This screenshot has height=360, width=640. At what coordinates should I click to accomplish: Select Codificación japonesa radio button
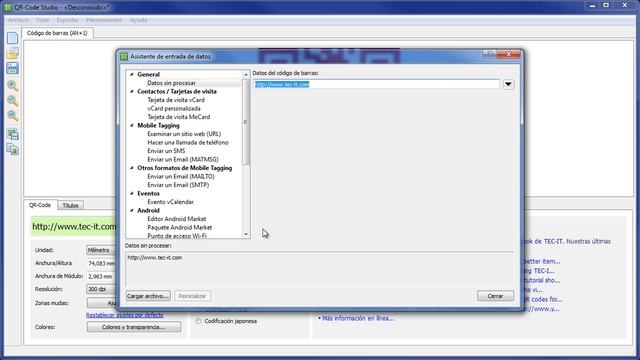(198, 321)
